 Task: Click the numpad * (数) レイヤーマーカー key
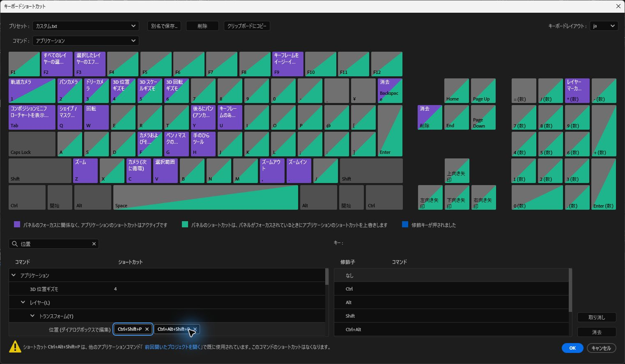(x=577, y=91)
